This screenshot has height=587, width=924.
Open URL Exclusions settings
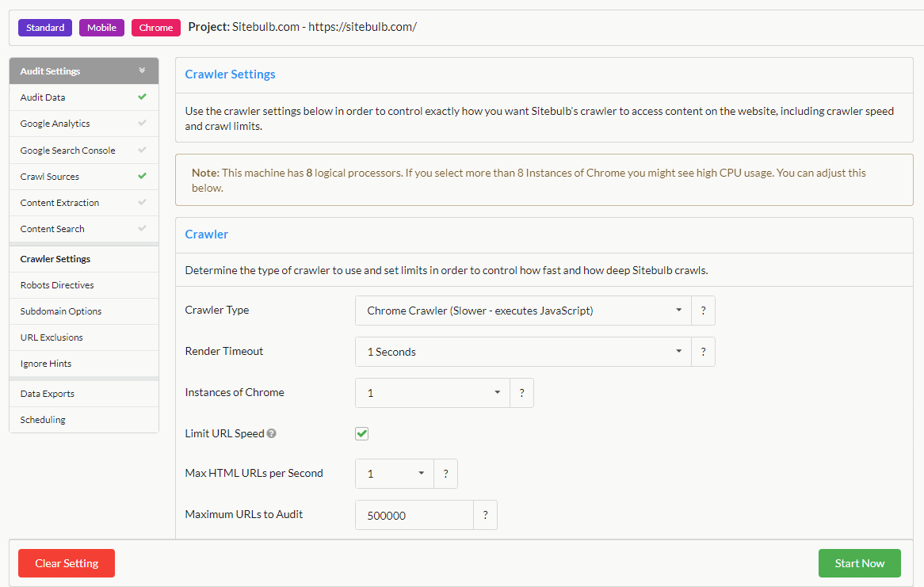(x=84, y=337)
